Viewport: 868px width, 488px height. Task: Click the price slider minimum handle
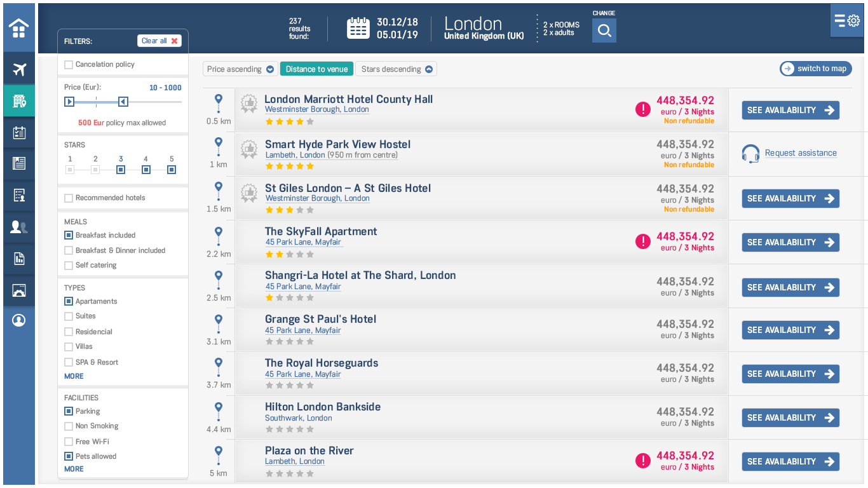[69, 102]
